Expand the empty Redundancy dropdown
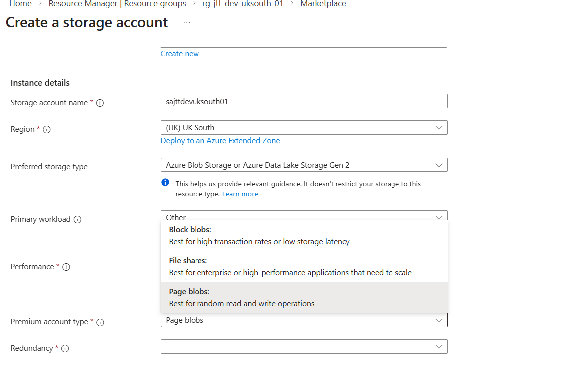The height and width of the screenshot is (386, 588). pos(304,347)
